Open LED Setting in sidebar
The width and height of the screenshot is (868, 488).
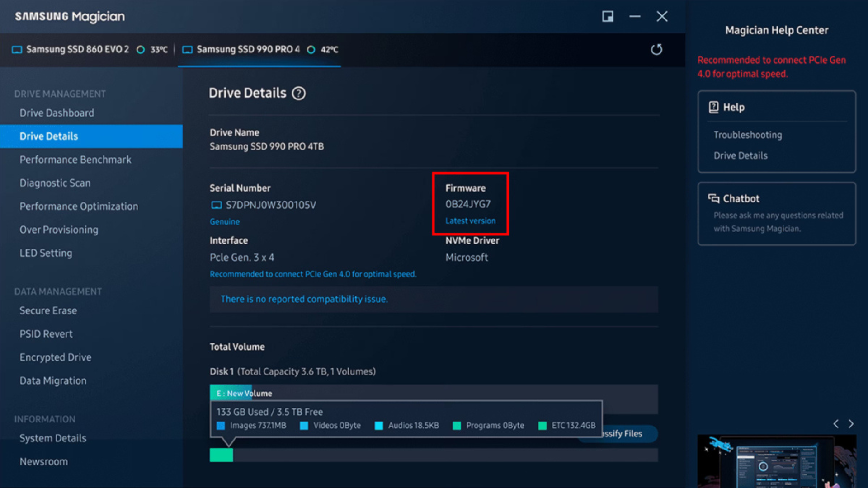(x=46, y=253)
